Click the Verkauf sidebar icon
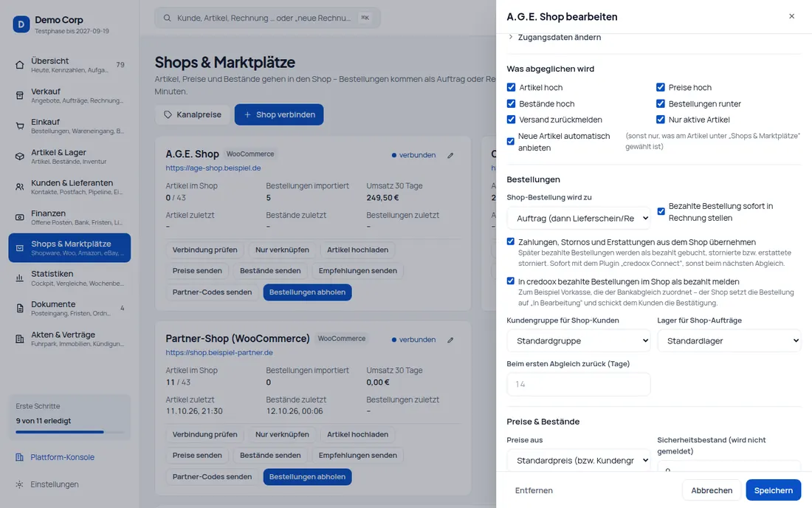812x508 pixels. [x=20, y=95]
